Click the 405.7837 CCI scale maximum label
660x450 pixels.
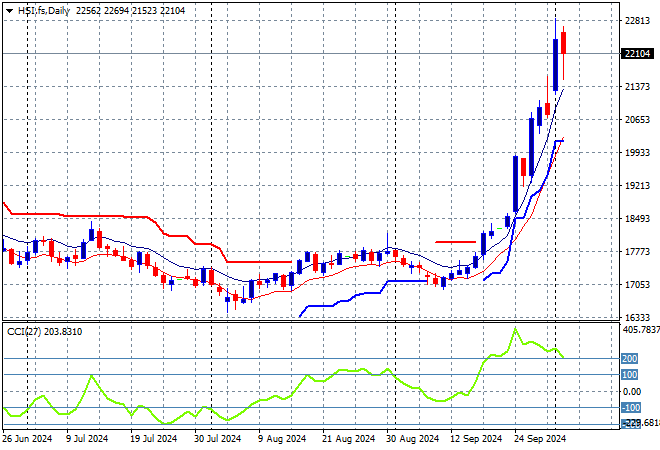point(640,329)
